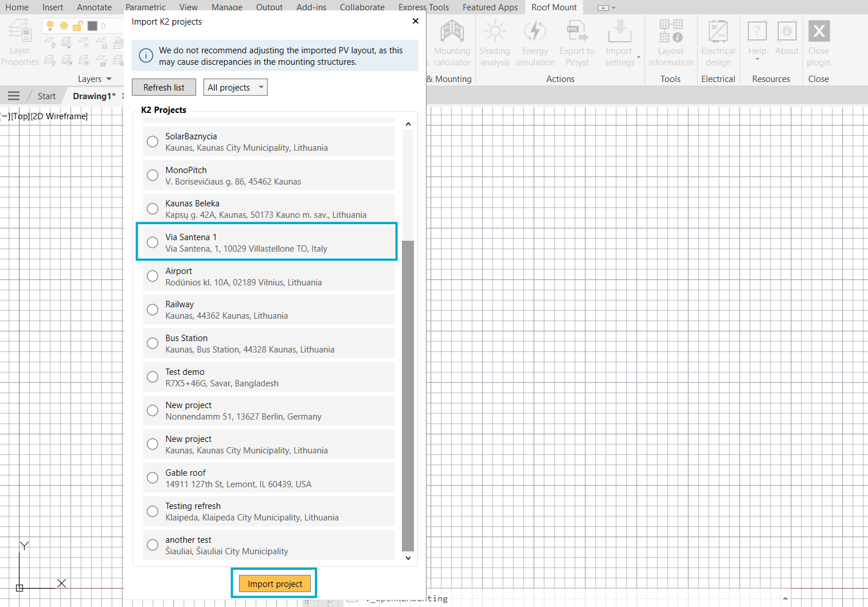Expand the Layers panel dropdown
868x607 pixels.
click(109, 79)
